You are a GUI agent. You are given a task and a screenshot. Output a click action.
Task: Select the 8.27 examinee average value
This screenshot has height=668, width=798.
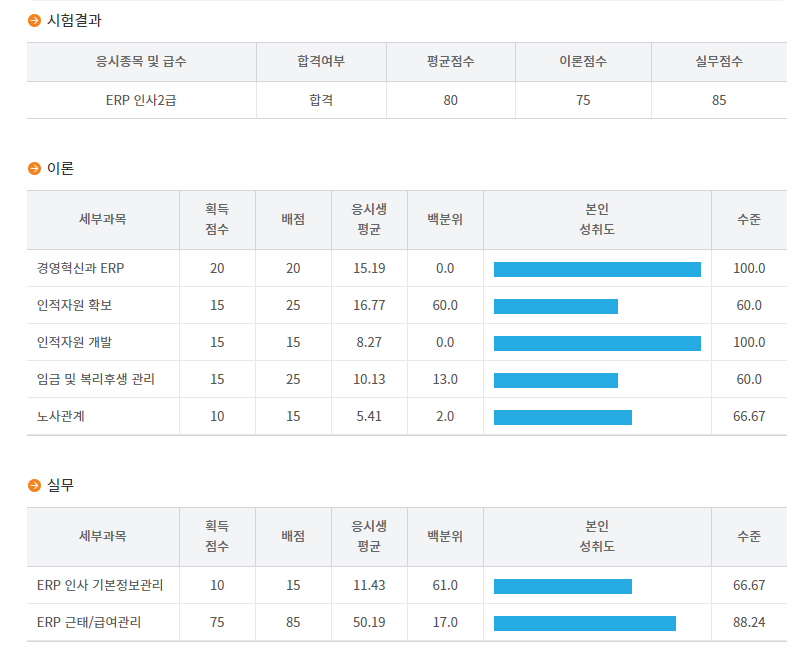(x=369, y=342)
